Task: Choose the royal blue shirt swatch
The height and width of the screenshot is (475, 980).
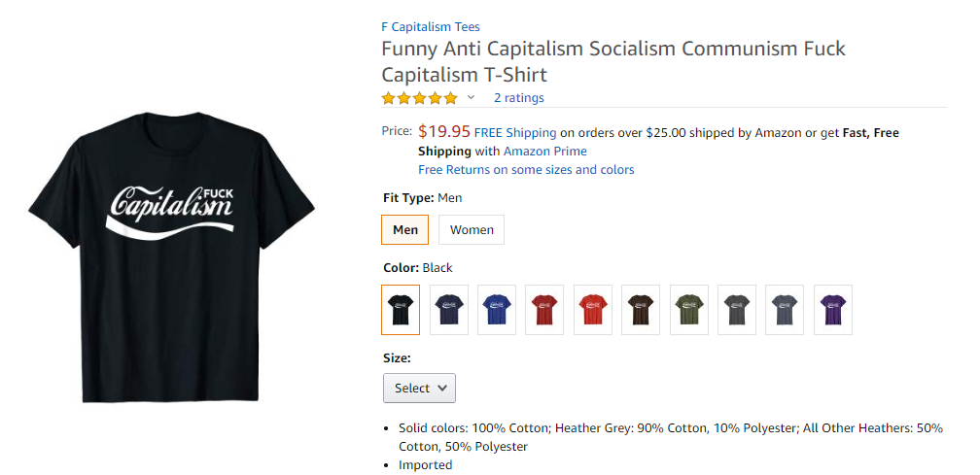Action: [497, 310]
